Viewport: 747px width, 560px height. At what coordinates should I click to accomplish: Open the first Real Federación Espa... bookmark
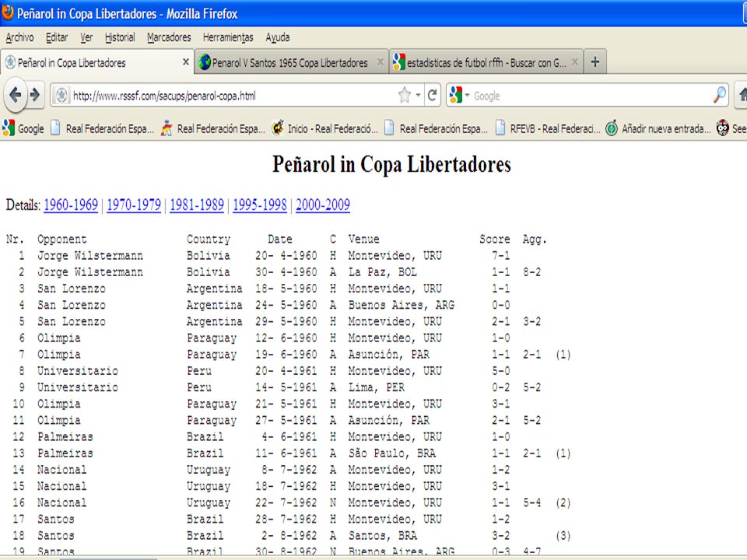[103, 128]
